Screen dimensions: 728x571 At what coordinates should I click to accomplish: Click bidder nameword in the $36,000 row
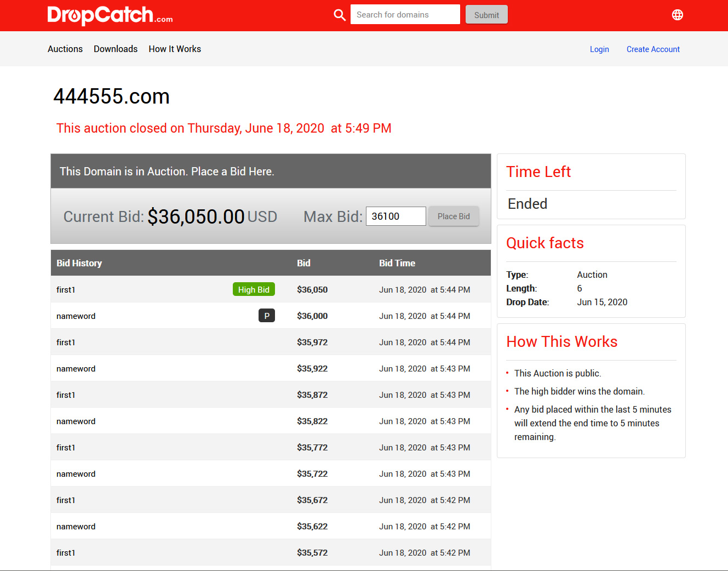tap(76, 316)
